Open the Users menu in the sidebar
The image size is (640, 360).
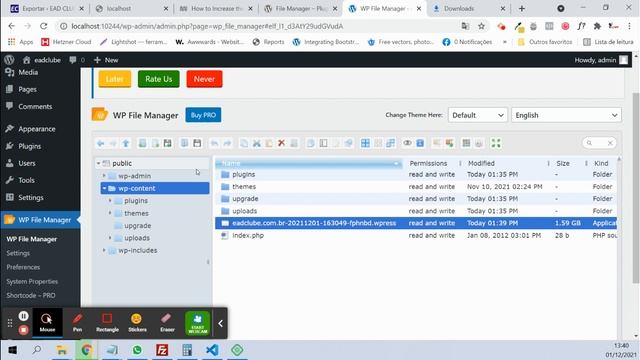pos(27,163)
